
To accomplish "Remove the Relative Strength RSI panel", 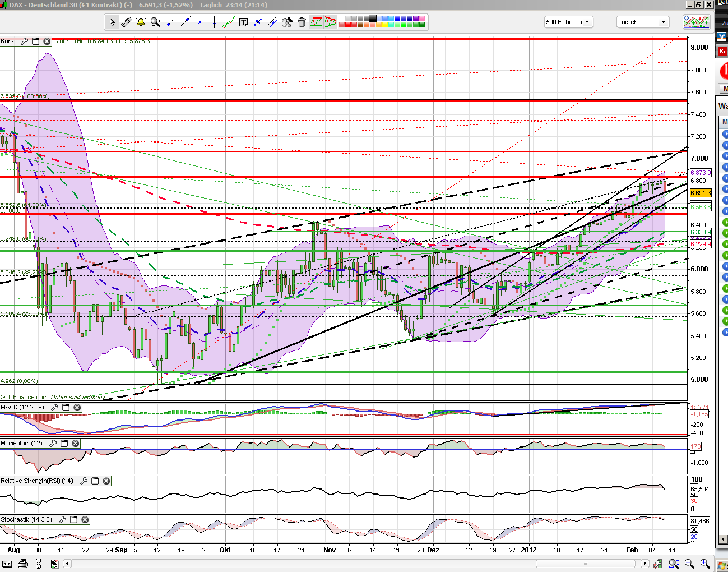I will pyautogui.click(x=106, y=481).
